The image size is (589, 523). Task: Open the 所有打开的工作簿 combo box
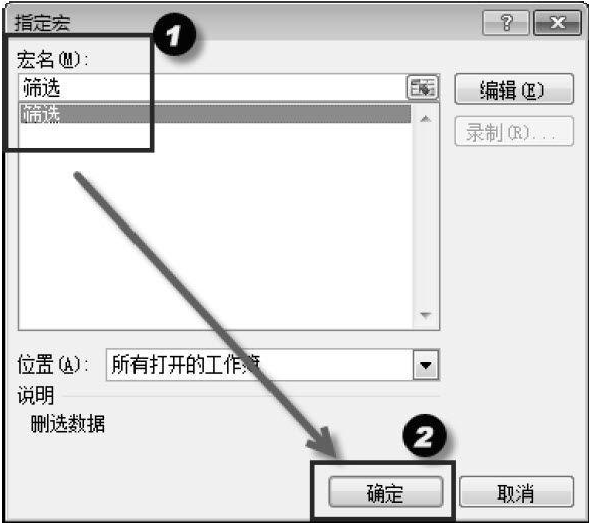[273, 365]
